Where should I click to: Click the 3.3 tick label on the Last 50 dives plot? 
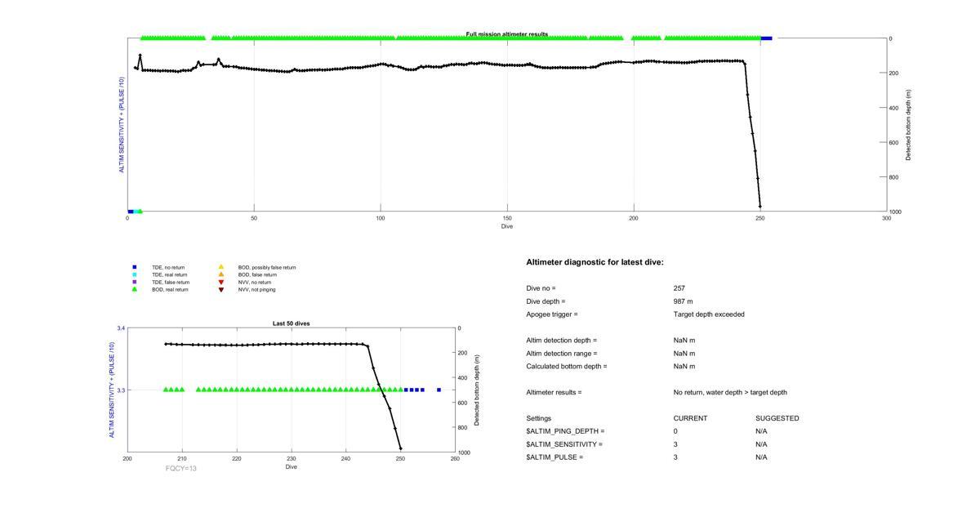[121, 390]
